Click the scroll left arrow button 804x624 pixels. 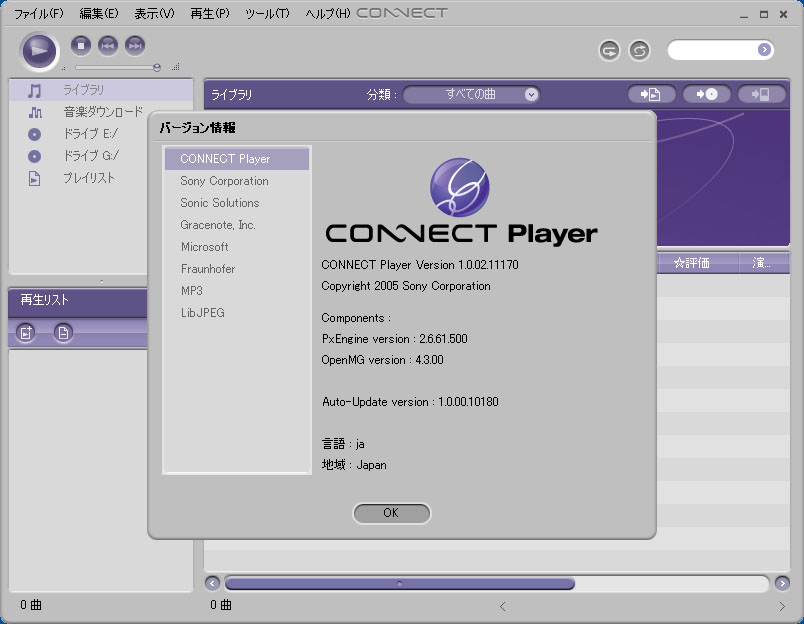(212, 583)
